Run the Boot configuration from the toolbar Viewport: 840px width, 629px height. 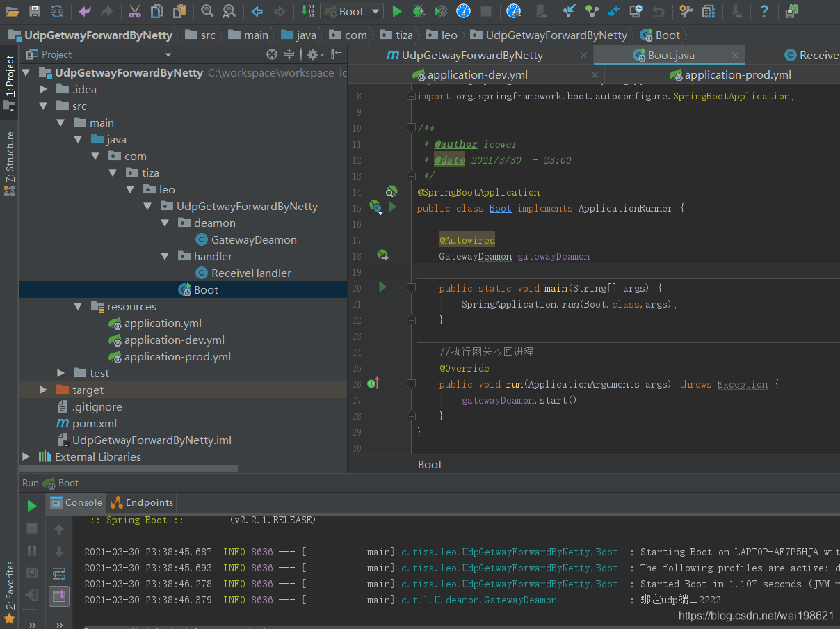click(x=397, y=11)
